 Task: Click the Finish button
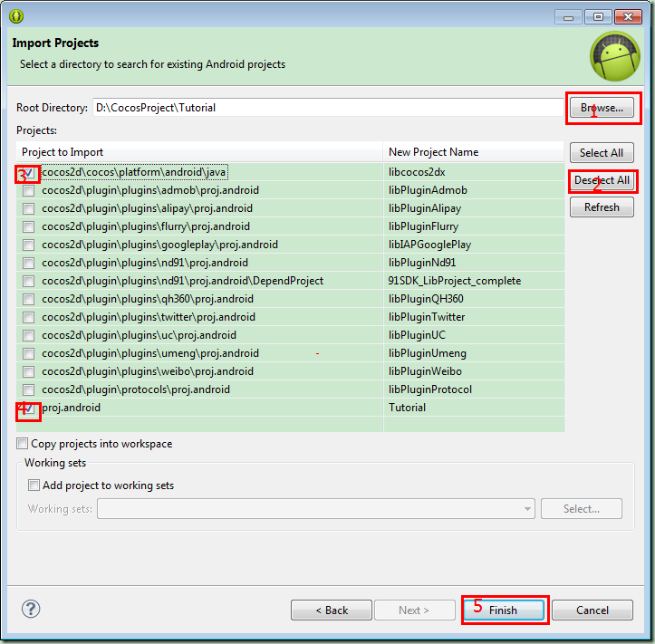coord(504,610)
